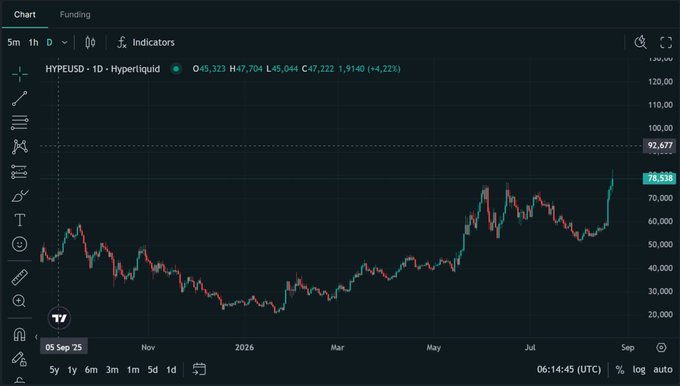Open the timezone menu showing 06:14:45 (UTC)
680x386 pixels.
(x=569, y=370)
